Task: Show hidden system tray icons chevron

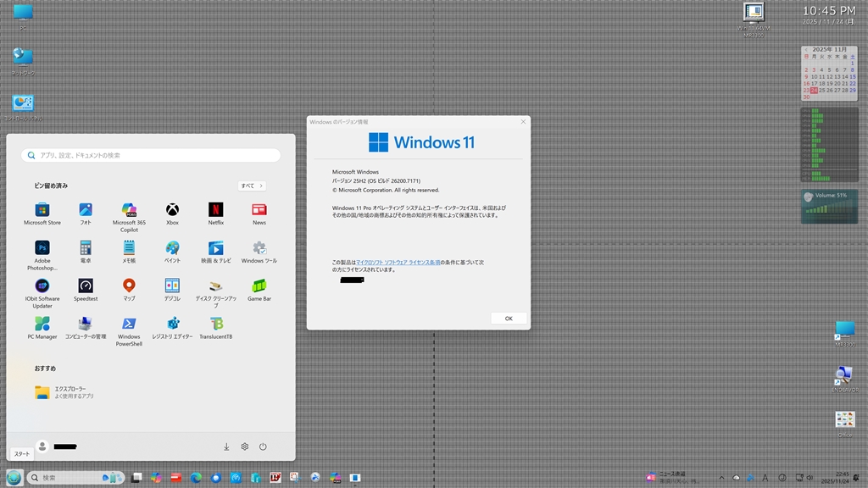Action: (x=721, y=478)
